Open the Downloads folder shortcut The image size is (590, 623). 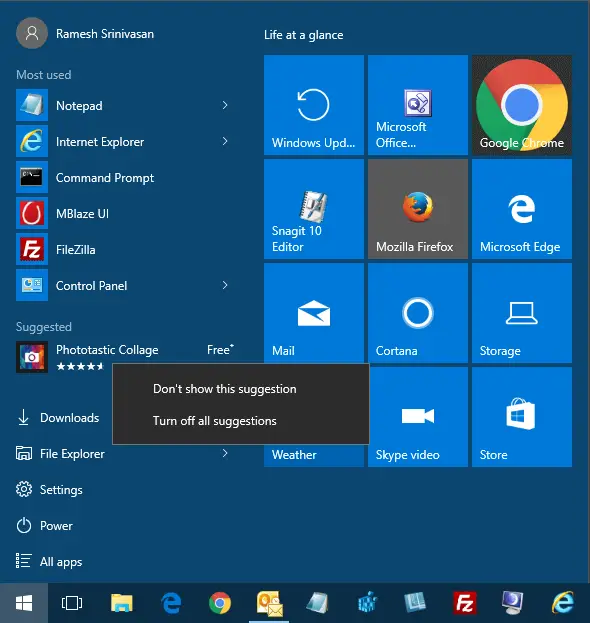(58, 418)
